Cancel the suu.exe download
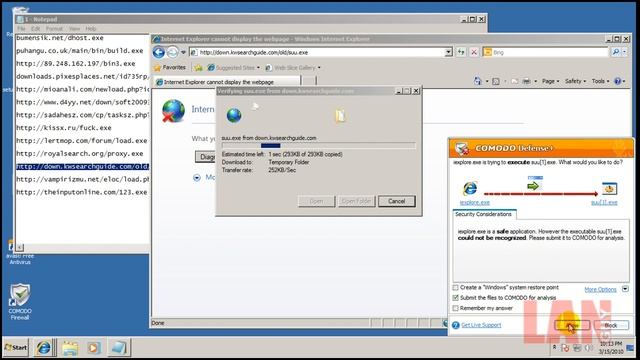 tap(396, 201)
